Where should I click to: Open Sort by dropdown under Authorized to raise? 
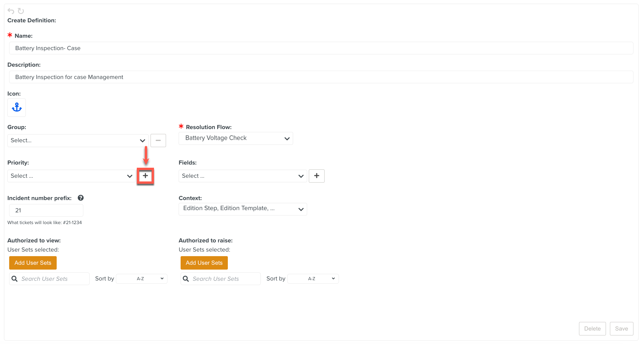(313, 279)
